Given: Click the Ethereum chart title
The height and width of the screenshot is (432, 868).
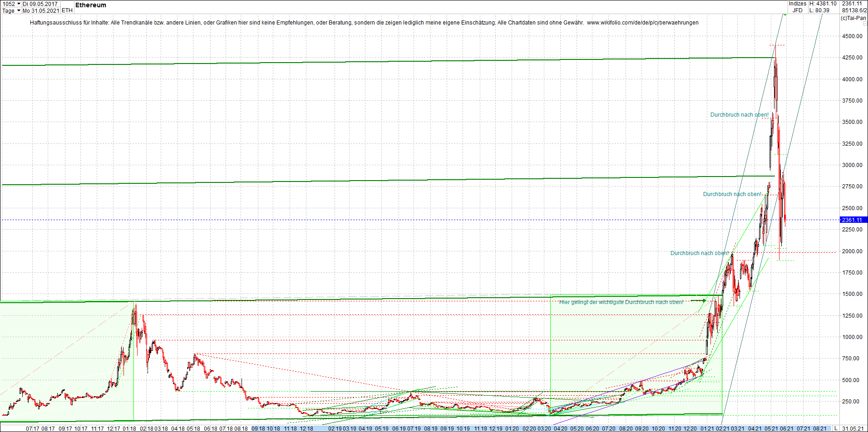Looking at the screenshot, I should click(x=91, y=5).
